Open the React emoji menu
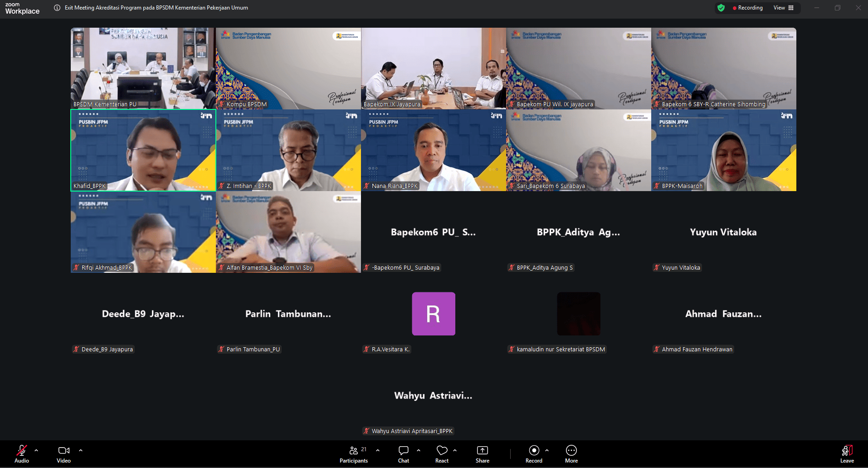Image resolution: width=868 pixels, height=468 pixels. point(442,454)
